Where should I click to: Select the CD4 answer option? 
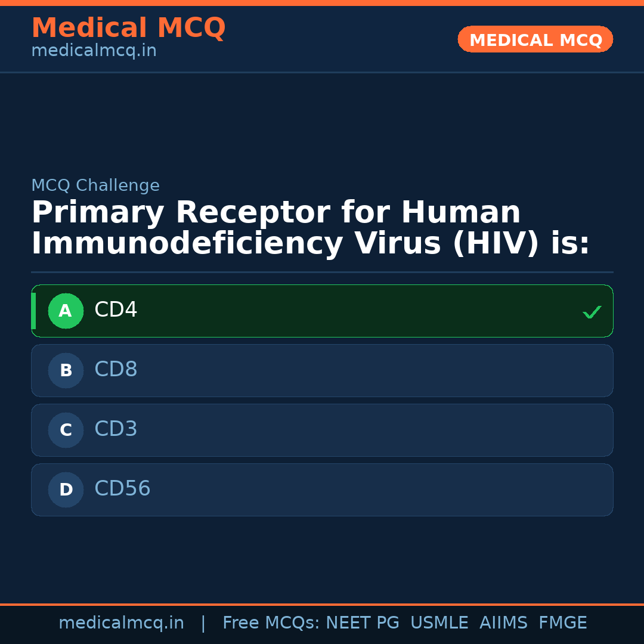[x=322, y=311]
